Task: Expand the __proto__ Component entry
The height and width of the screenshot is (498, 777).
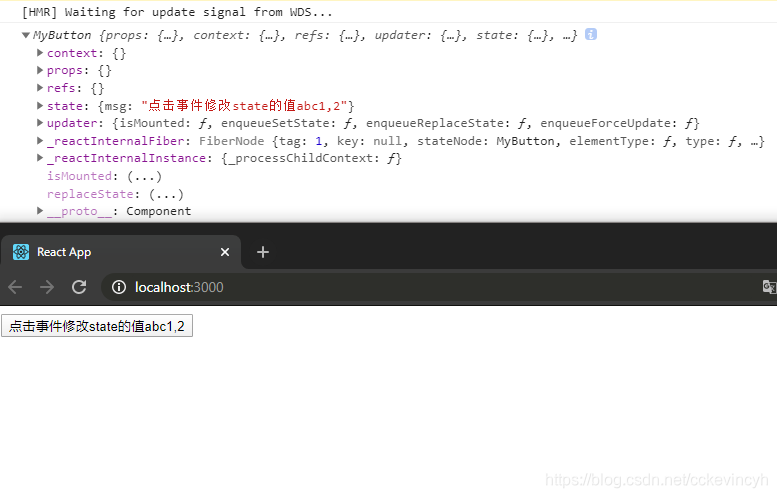Action: coord(40,211)
